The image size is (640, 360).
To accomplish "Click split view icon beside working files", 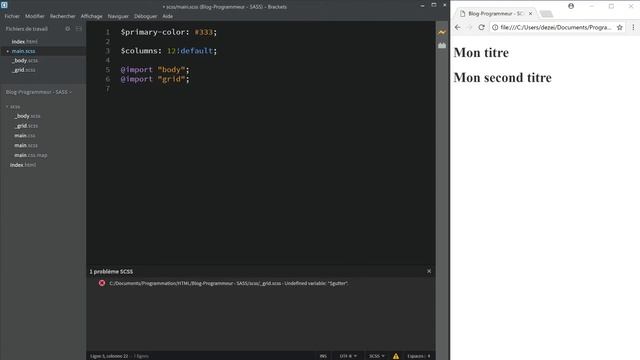I will tap(79, 29).
